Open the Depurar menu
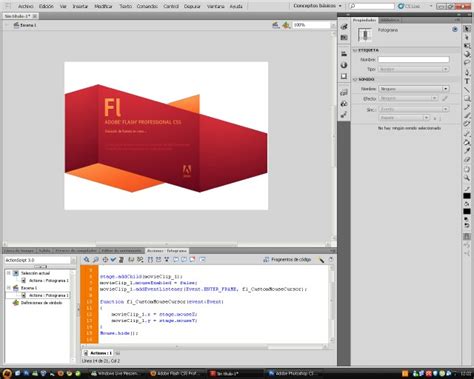Image resolution: width=474 pixels, height=379 pixels. pos(192,6)
